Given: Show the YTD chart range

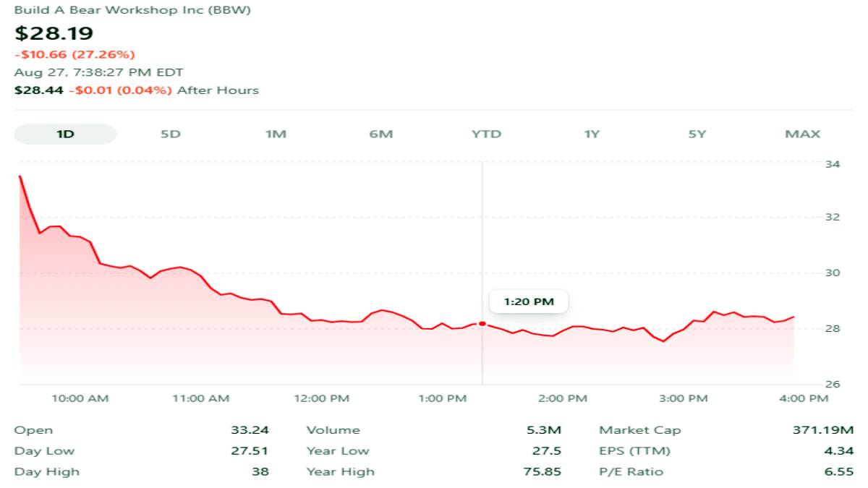Looking at the screenshot, I should click(x=486, y=134).
